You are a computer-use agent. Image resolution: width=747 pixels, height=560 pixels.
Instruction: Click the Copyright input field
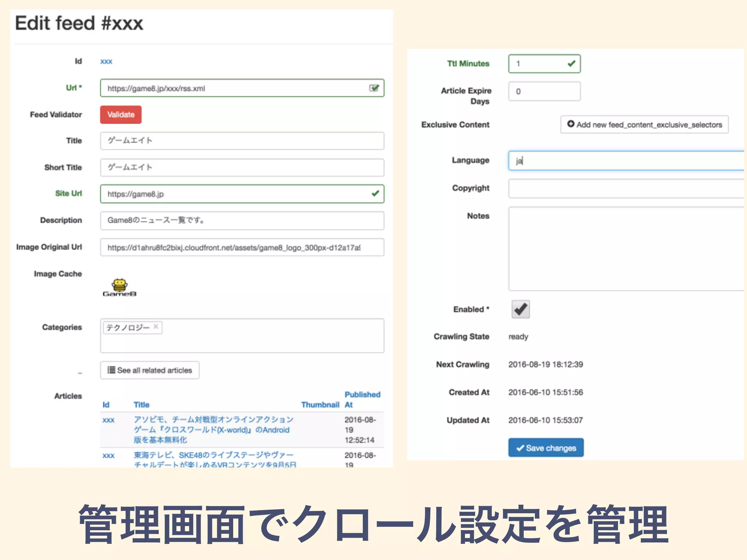point(625,188)
